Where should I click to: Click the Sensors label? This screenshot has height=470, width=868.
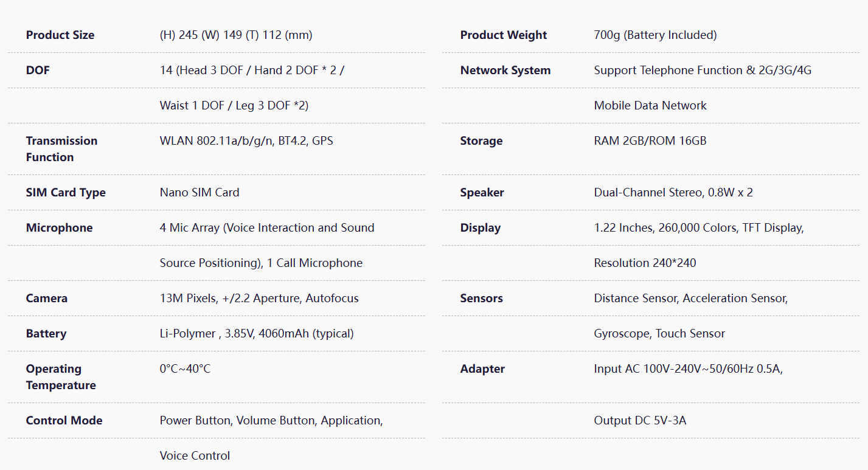[482, 299]
